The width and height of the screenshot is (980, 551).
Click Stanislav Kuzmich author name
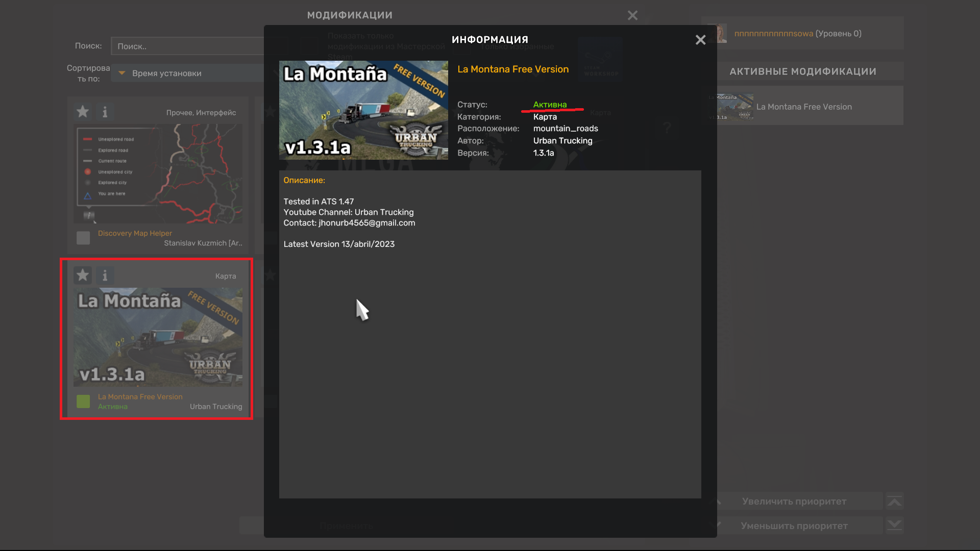[x=203, y=243]
